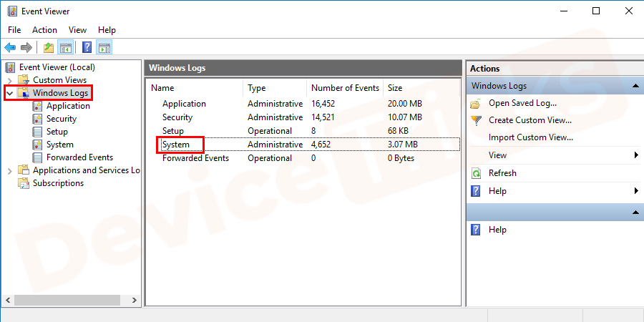Click the Up one level folder icon

[x=49, y=48]
